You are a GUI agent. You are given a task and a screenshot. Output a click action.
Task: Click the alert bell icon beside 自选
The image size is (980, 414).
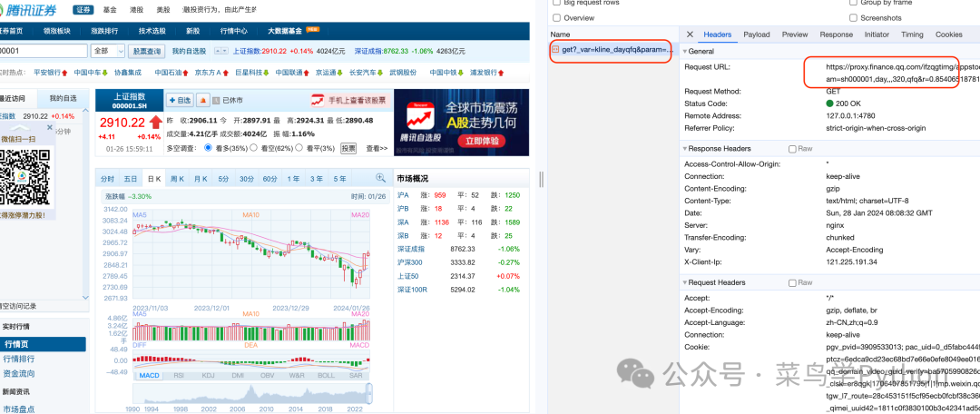tap(203, 100)
